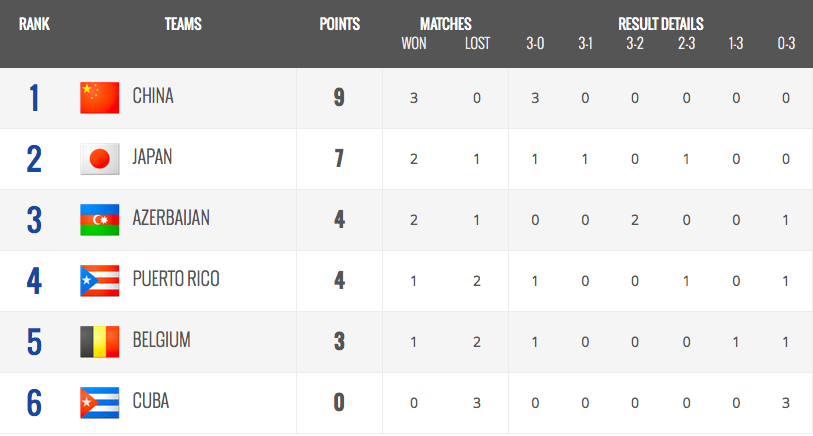Click the Japan flag icon

100,159
